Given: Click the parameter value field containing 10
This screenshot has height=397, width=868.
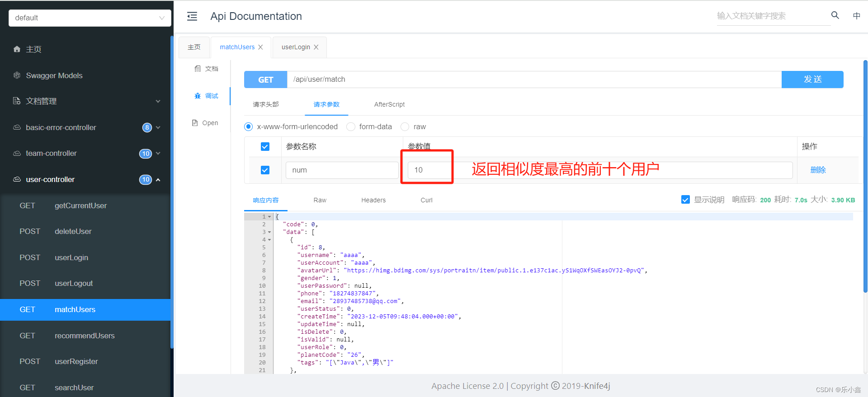Looking at the screenshot, I should pyautogui.click(x=600, y=170).
